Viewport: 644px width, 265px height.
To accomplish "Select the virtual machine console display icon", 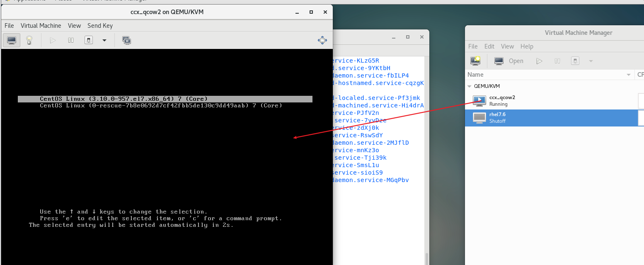I will click(x=11, y=40).
